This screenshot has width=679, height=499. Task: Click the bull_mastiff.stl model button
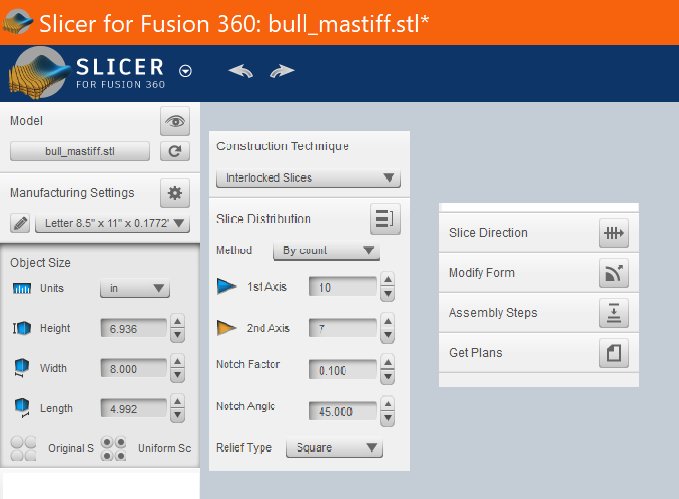coord(80,151)
